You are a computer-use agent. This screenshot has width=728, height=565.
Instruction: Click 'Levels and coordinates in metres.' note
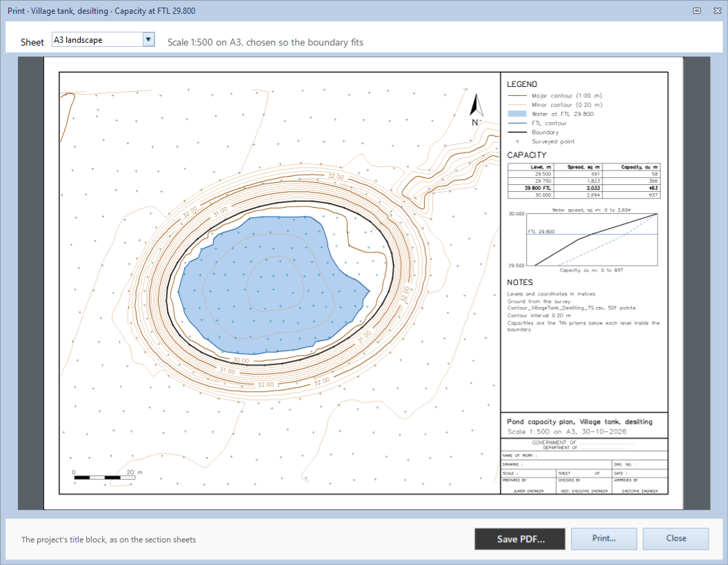click(x=552, y=294)
